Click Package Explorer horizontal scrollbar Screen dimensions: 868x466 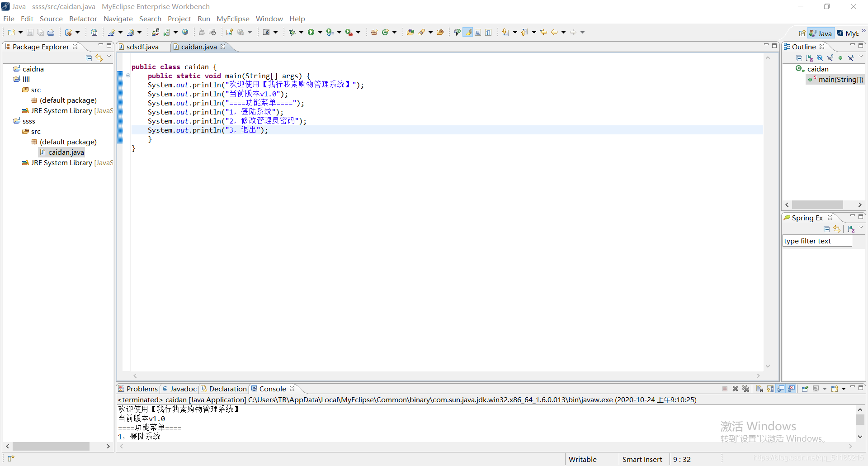click(x=51, y=446)
